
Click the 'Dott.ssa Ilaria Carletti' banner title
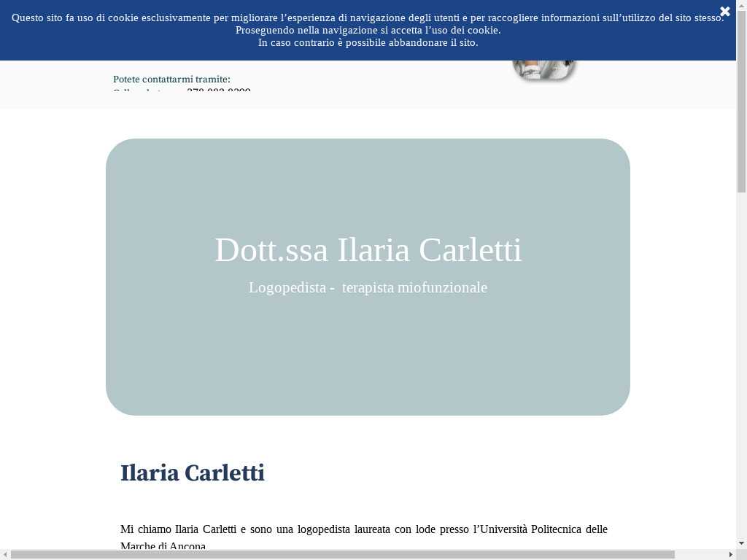pos(368,250)
